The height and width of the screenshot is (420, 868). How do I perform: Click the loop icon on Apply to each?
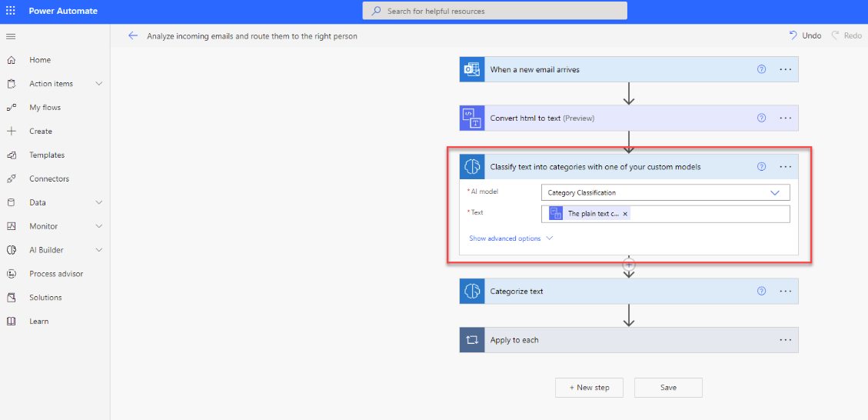(472, 340)
